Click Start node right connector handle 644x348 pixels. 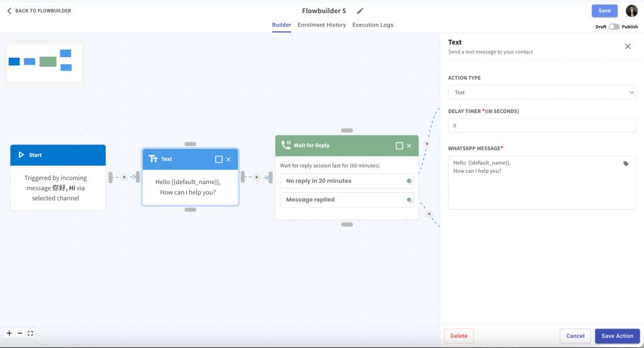tap(111, 177)
